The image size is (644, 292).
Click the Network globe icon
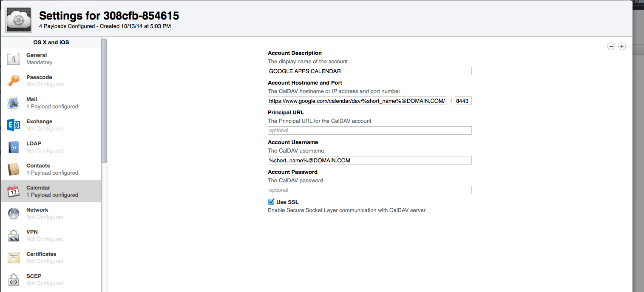click(14, 213)
